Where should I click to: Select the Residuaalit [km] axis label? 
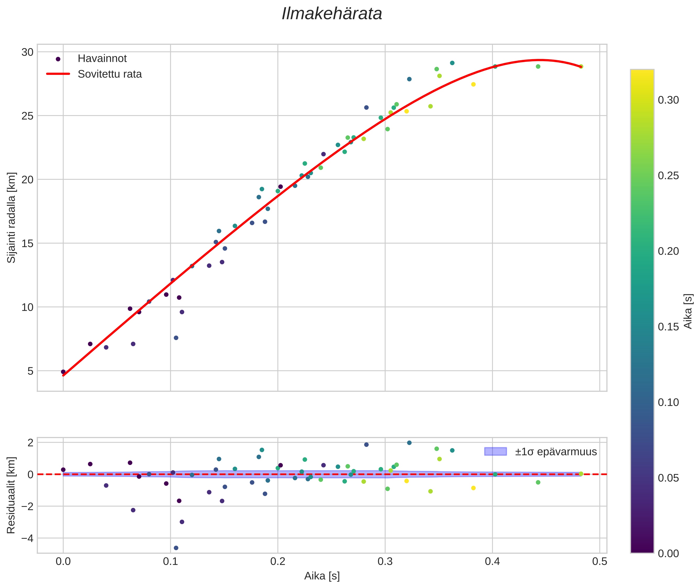11,495
